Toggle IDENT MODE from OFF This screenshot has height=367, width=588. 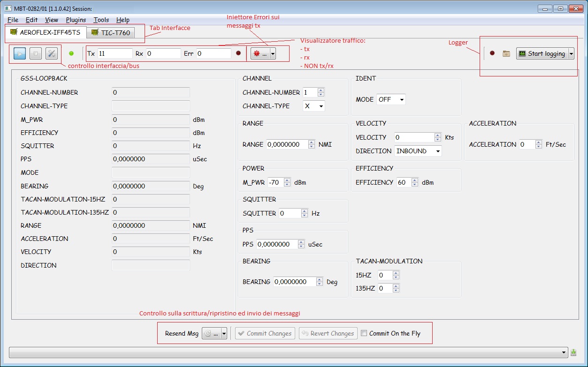click(x=391, y=99)
